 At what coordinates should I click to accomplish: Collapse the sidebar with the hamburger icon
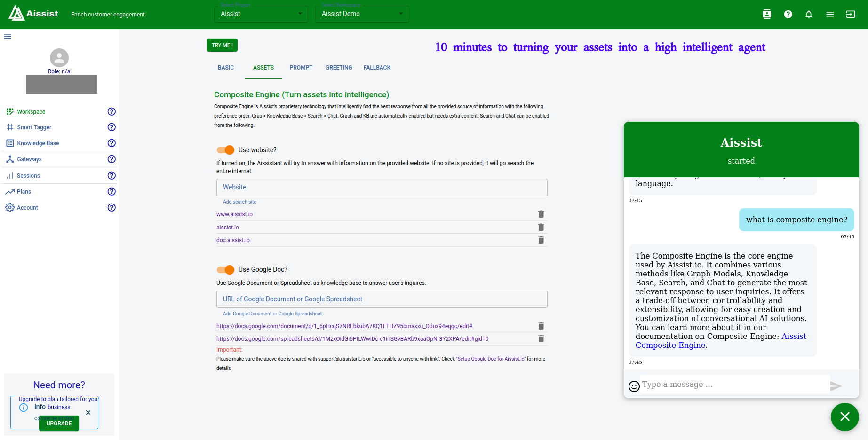[8, 36]
